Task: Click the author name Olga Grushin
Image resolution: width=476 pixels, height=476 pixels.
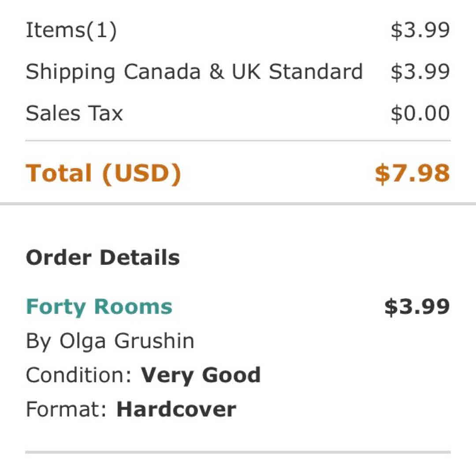Action: pos(127,341)
